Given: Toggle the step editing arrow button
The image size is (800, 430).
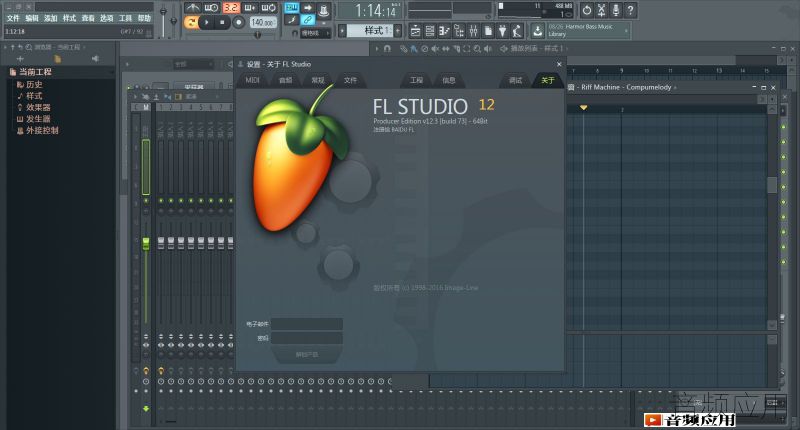Looking at the screenshot, I should click(x=307, y=8).
